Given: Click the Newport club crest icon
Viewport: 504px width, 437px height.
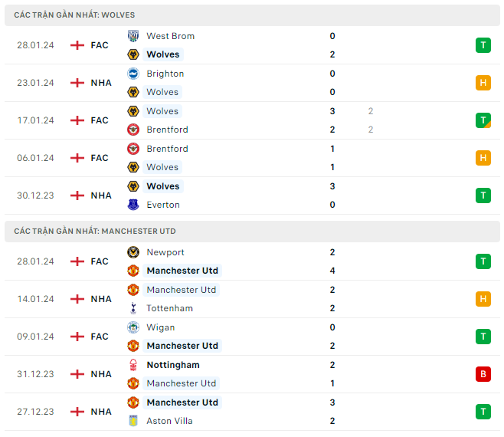Looking at the screenshot, I should pyautogui.click(x=133, y=252).
